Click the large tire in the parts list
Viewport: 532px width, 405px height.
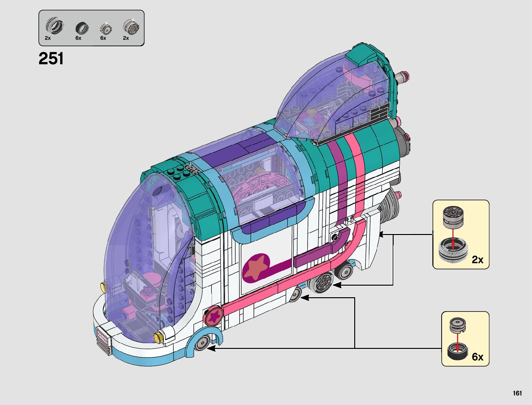click(54, 26)
